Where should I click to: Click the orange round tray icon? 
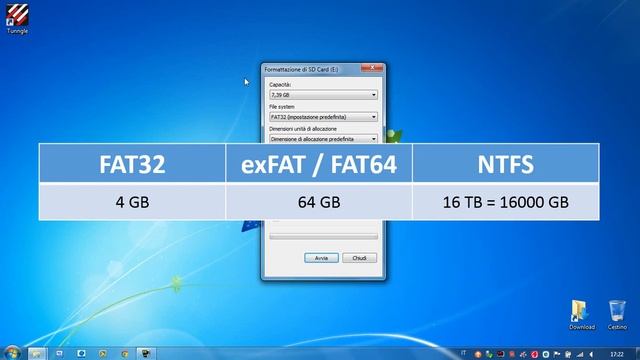pos(478,355)
